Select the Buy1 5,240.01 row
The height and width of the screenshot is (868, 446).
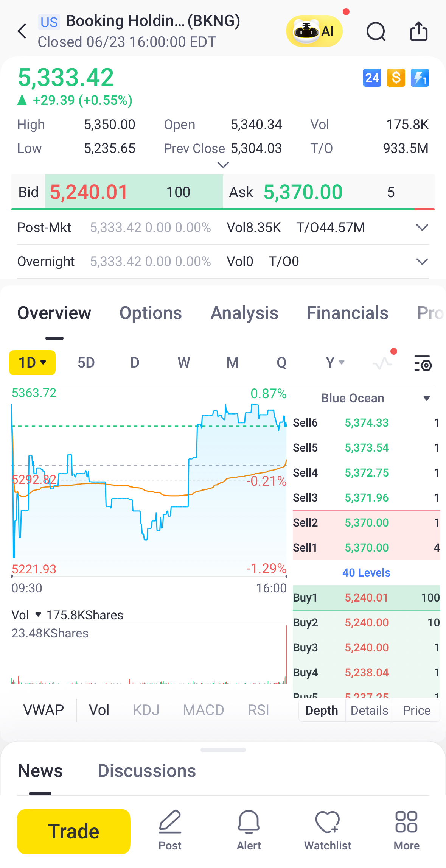point(366,598)
